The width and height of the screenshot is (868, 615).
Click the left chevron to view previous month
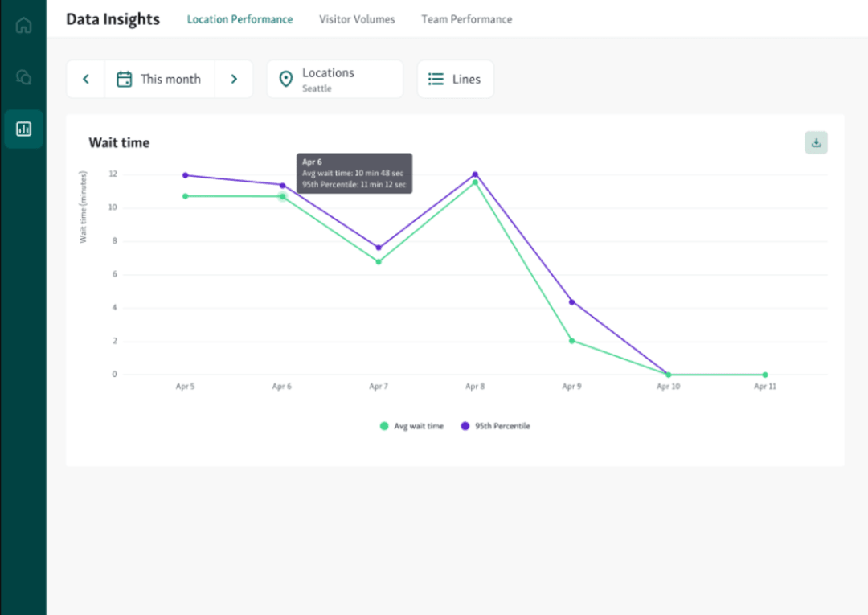point(85,79)
